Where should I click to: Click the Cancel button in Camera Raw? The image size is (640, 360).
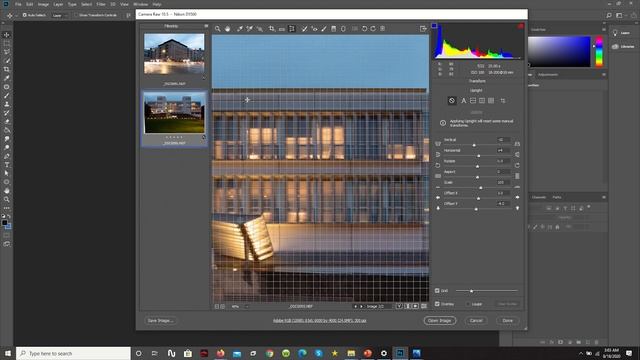476,320
